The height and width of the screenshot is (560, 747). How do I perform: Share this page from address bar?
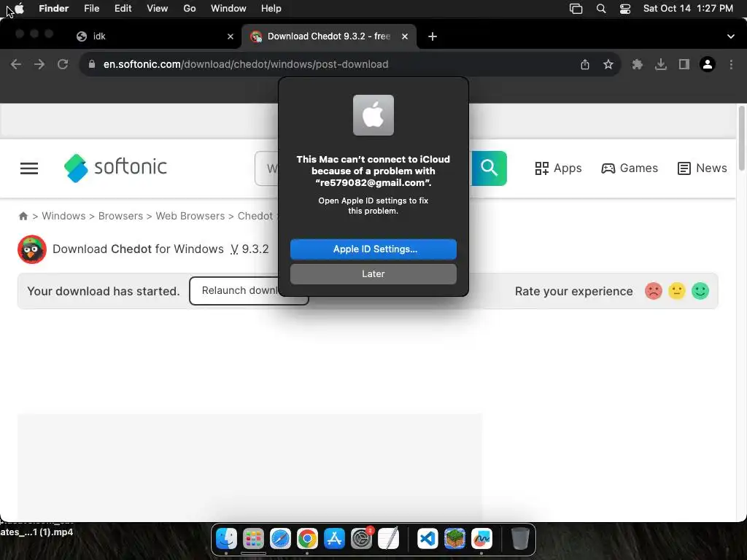coord(585,64)
